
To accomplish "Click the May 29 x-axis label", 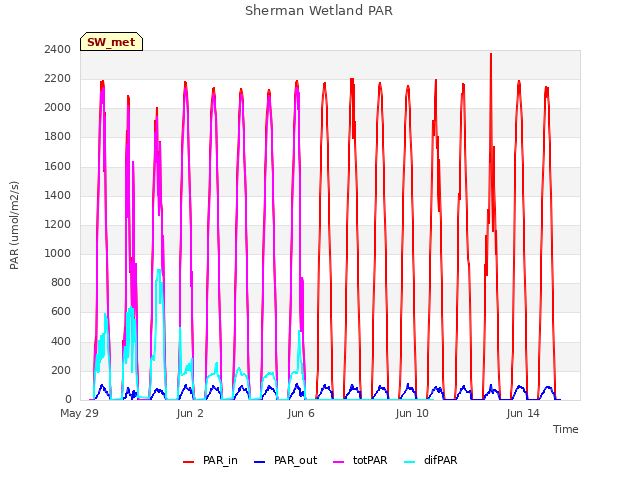I will pos(80,413).
